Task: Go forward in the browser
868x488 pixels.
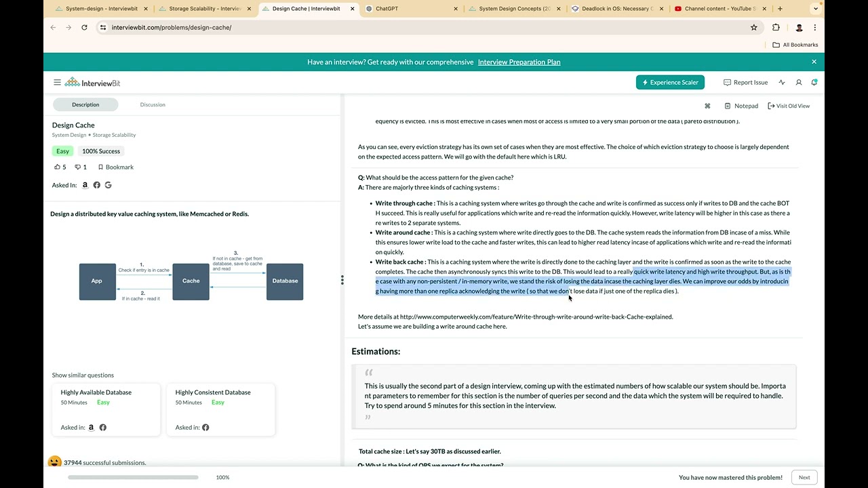Action: (x=68, y=27)
